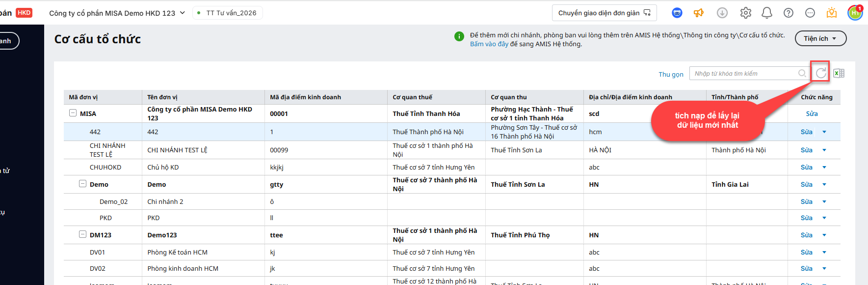The width and height of the screenshot is (868, 285).
Task: Click Sửa link for MISA row
Action: [x=812, y=114]
